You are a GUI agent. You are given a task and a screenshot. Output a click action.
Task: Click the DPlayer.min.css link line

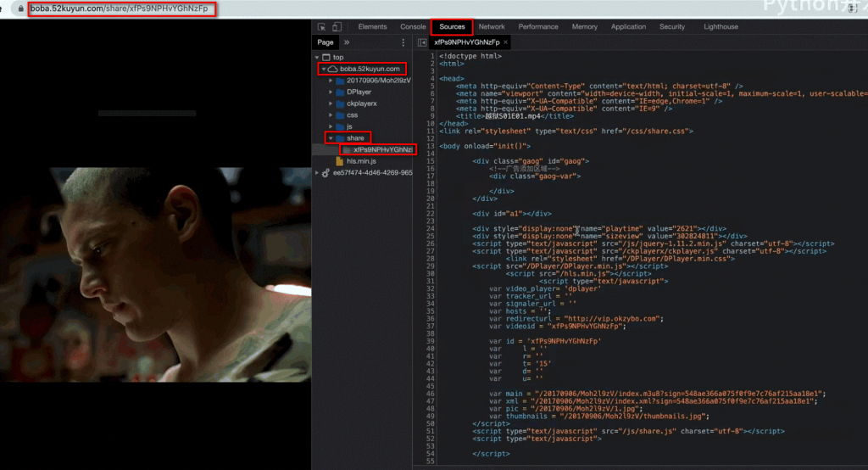620,259
